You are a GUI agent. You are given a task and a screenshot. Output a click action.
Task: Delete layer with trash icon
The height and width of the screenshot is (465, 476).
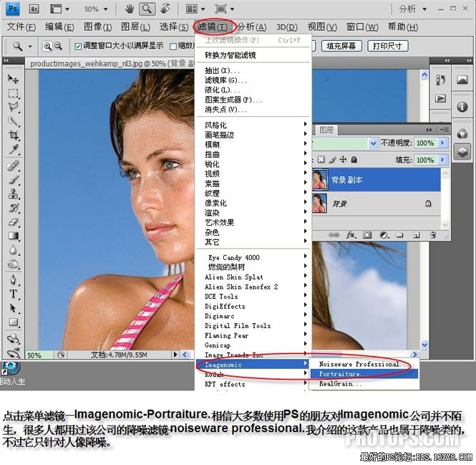pyautogui.click(x=433, y=235)
